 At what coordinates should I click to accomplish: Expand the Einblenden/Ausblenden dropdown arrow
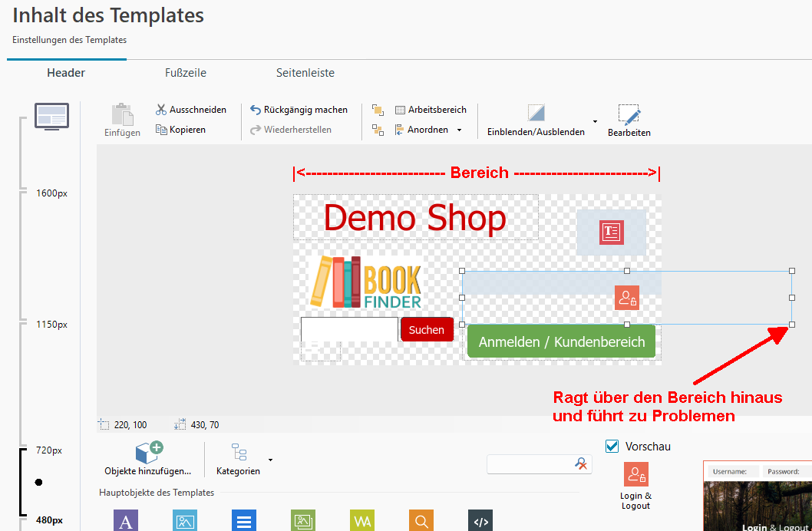595,121
